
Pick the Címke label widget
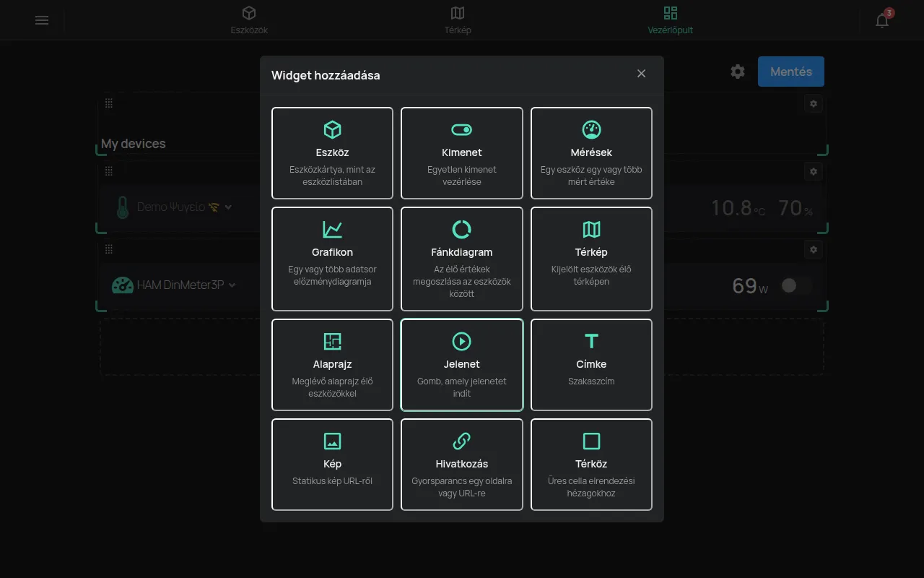tap(591, 365)
